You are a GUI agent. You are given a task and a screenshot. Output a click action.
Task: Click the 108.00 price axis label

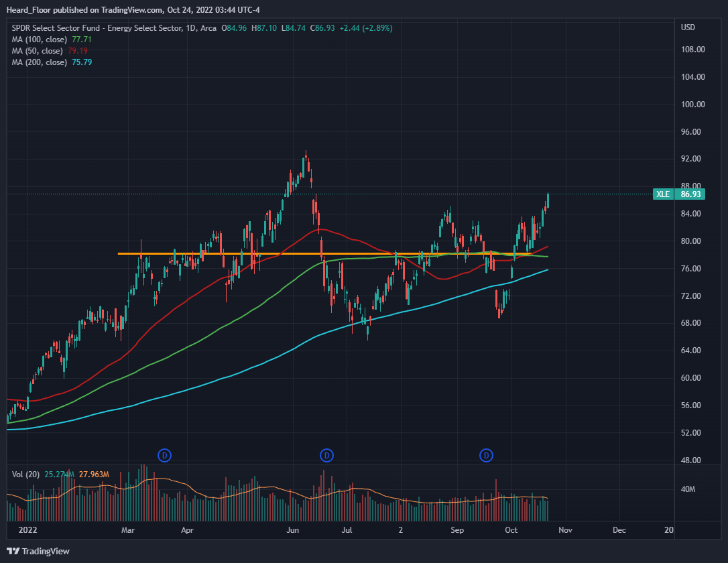click(x=692, y=49)
